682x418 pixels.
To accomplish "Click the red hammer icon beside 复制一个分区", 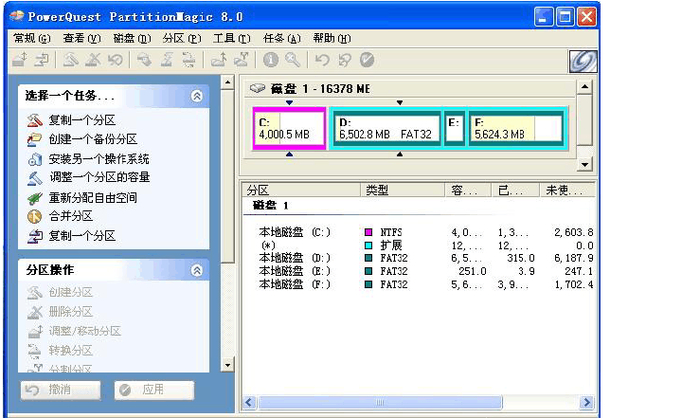I will pyautogui.click(x=35, y=120).
